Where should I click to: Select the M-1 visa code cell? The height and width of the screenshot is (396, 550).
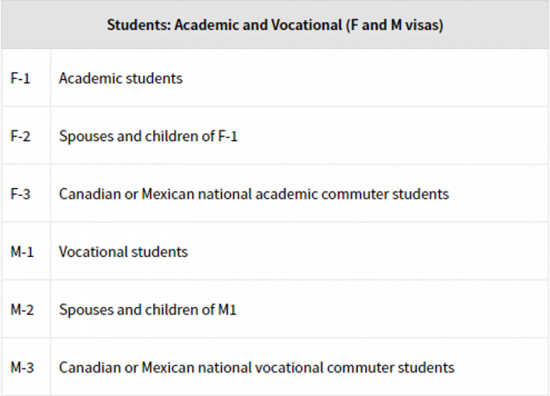[x=26, y=251]
